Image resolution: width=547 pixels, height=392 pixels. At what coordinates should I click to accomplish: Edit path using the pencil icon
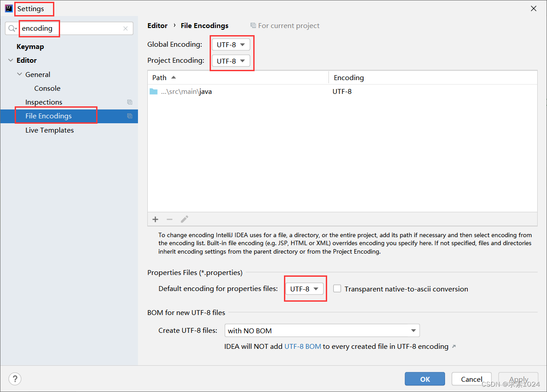(x=184, y=219)
